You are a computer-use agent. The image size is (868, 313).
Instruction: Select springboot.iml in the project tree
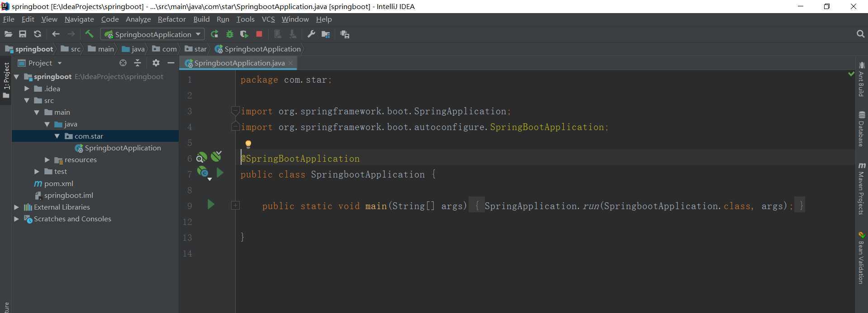click(x=64, y=195)
